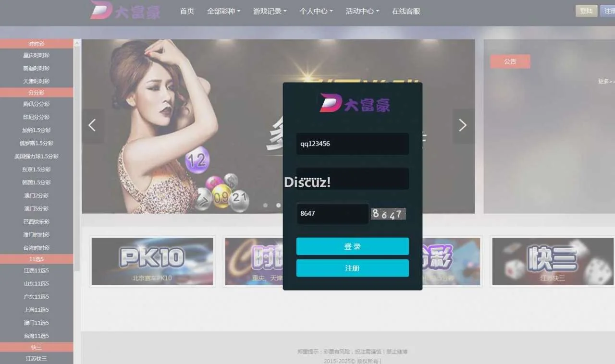Screen dimensions: 615x364
Task: Go to 首页 in the navigation bar
Action: (x=187, y=11)
